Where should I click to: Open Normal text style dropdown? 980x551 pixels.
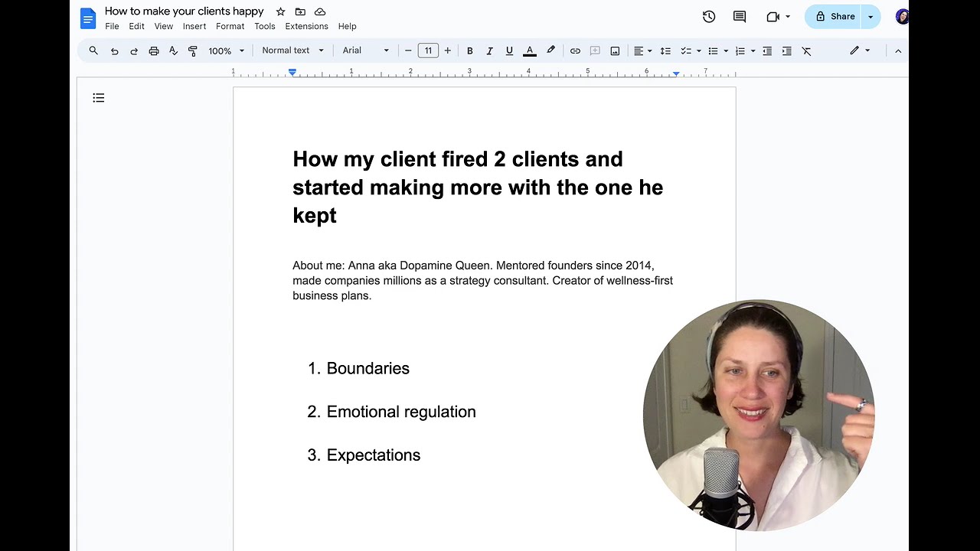click(293, 51)
